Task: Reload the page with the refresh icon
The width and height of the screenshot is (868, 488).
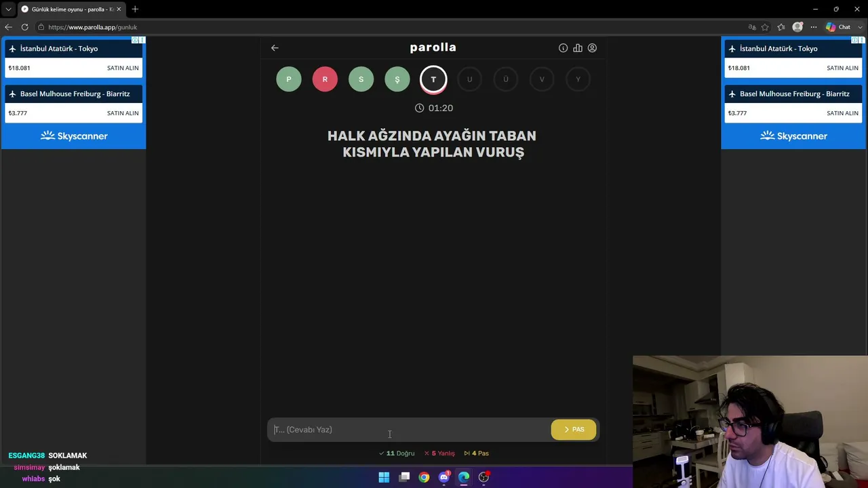Action: click(24, 27)
